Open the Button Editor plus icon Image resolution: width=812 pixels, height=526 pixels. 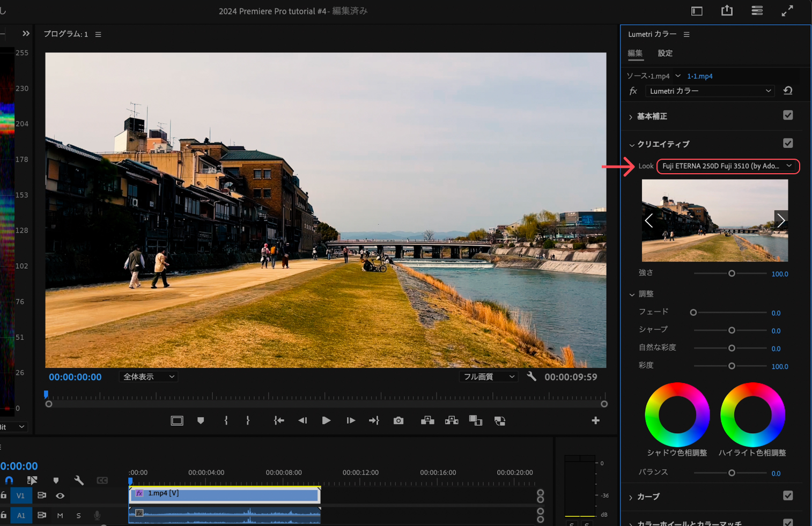point(595,421)
